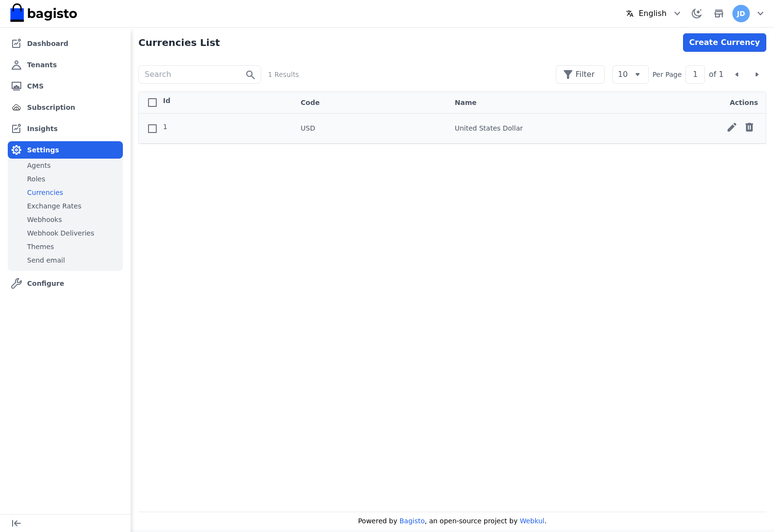Click the page number input
774x532 pixels.
click(x=695, y=74)
